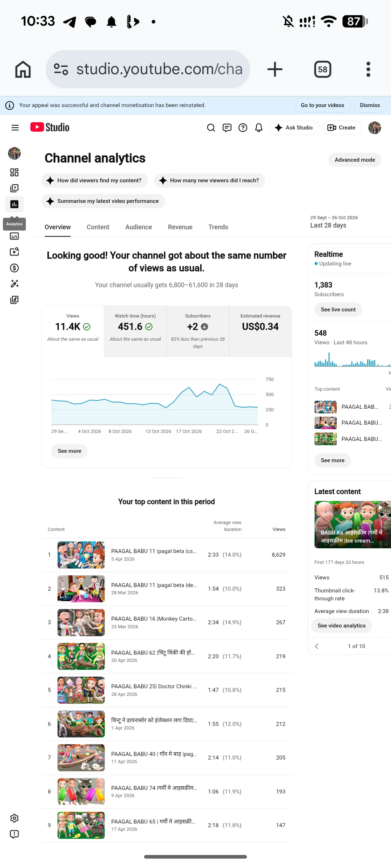Viewport: 391px width, 868px height.
Task: Open PAAGAL BABU 25 Doctor Chinki video
Action: tap(167, 690)
